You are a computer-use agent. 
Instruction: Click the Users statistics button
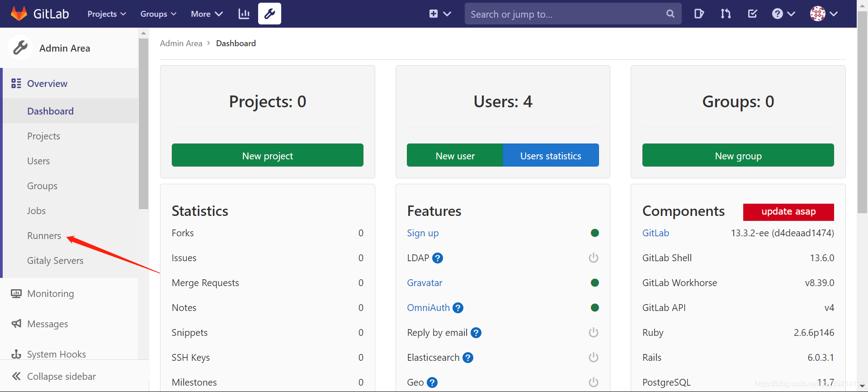click(551, 155)
